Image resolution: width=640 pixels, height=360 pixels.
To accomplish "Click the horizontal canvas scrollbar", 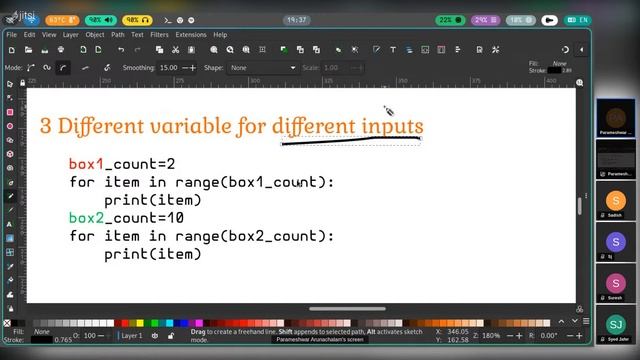I will 347,309.
